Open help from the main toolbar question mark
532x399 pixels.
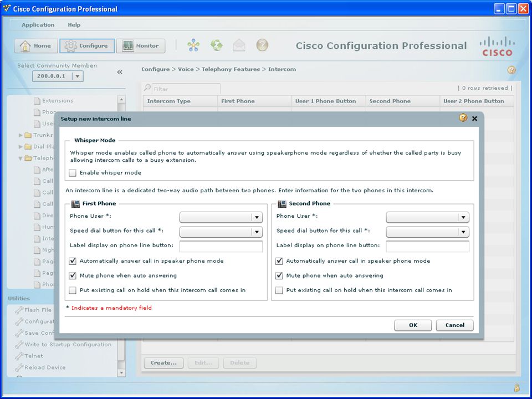point(262,45)
